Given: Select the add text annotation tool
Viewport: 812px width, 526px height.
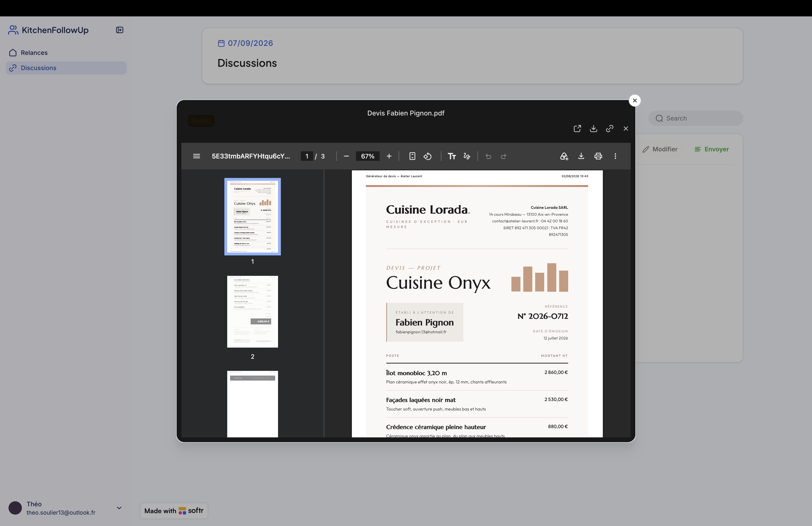Looking at the screenshot, I should [x=452, y=156].
